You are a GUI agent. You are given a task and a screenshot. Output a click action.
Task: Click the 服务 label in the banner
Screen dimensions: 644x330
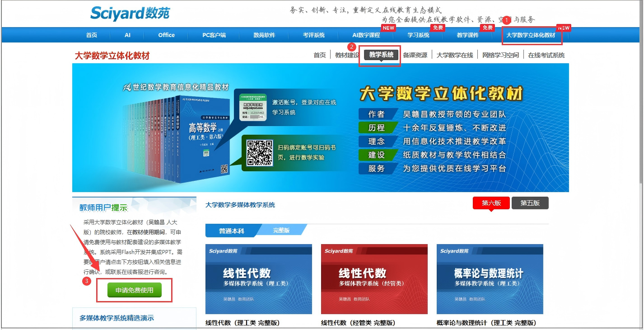(377, 169)
